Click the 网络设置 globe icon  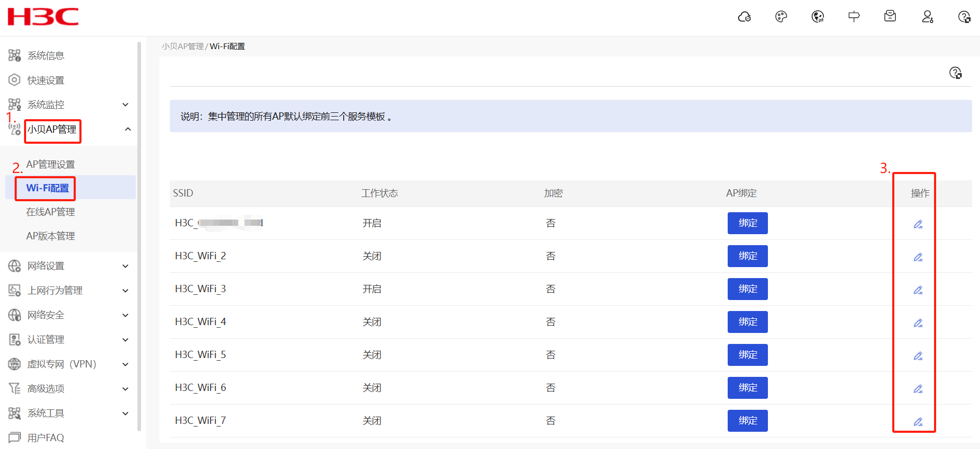tap(15, 266)
